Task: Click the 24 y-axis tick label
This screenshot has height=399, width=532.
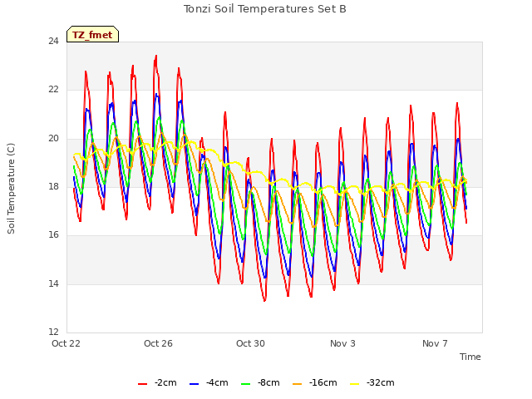Action: click(x=53, y=42)
